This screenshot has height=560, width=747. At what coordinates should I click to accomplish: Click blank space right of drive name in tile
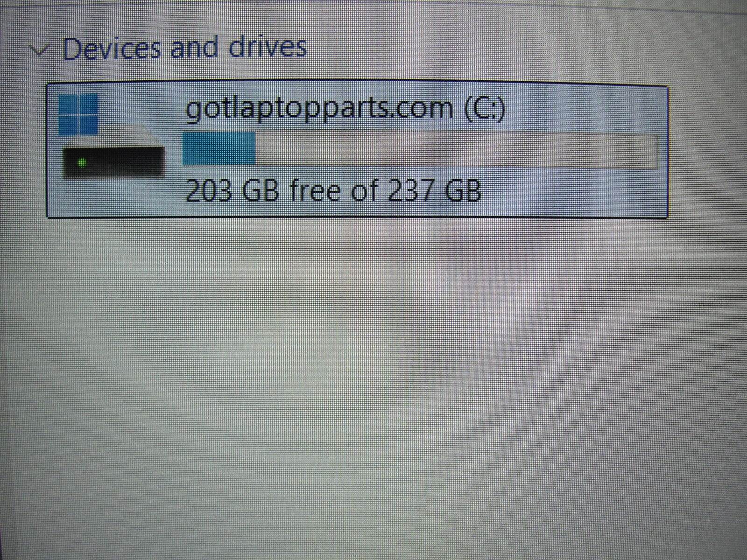[584, 110]
